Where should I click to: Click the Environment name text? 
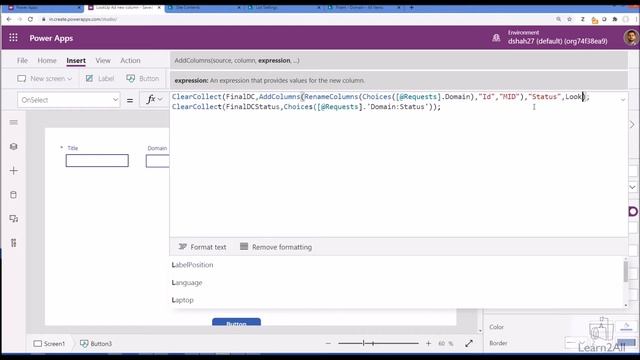(558, 41)
